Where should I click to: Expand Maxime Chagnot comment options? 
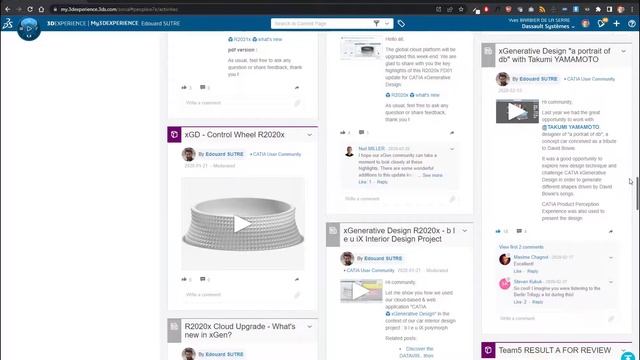[611, 258]
